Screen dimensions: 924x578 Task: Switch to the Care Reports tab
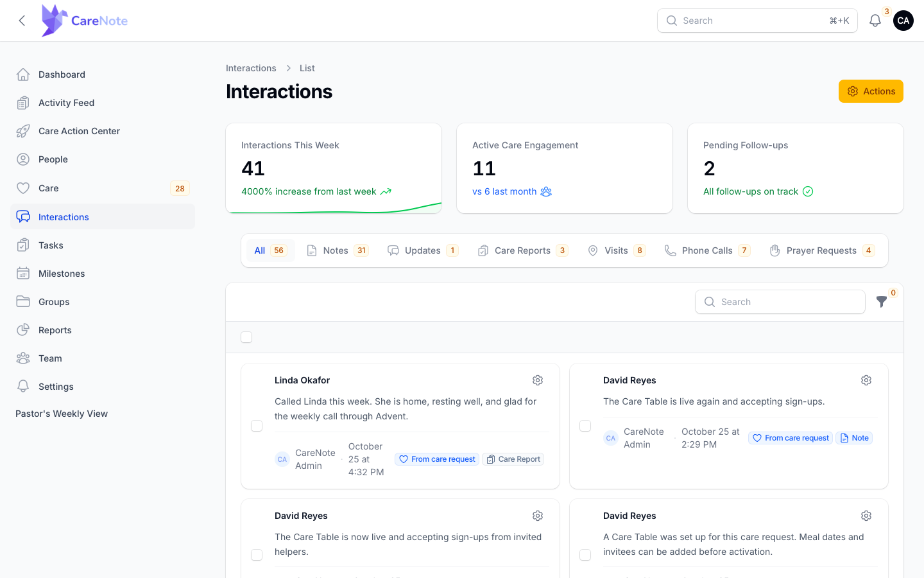click(x=523, y=250)
